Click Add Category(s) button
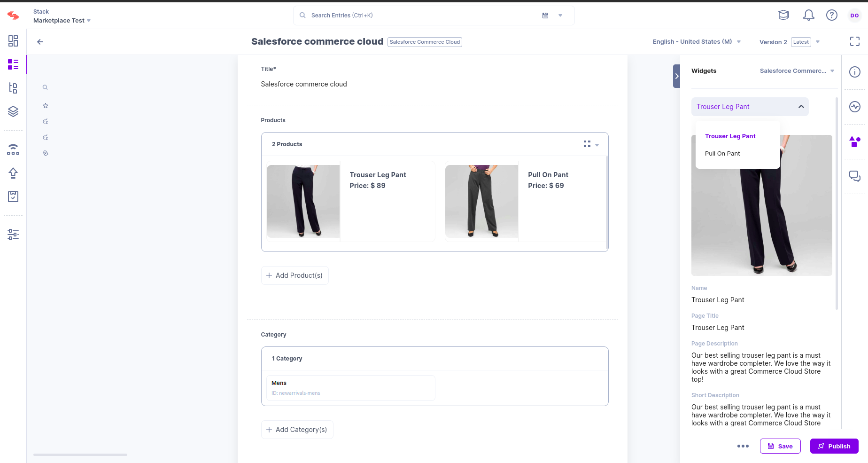The width and height of the screenshot is (868, 463). pyautogui.click(x=297, y=430)
